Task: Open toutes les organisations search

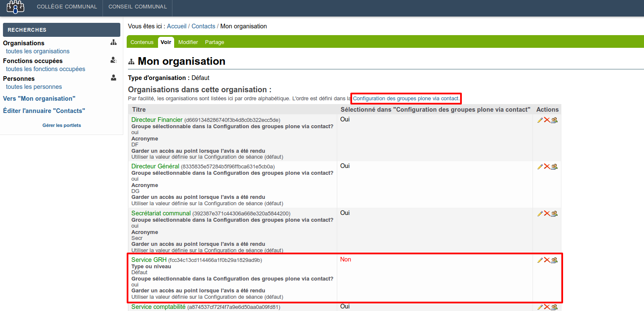Action: 38,51
